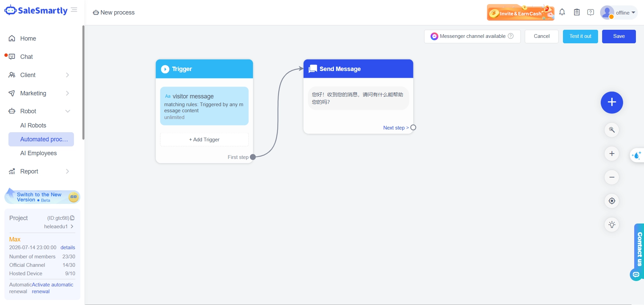Click the Marketing paper plane icon
This screenshot has height=305, width=644.
12,93
